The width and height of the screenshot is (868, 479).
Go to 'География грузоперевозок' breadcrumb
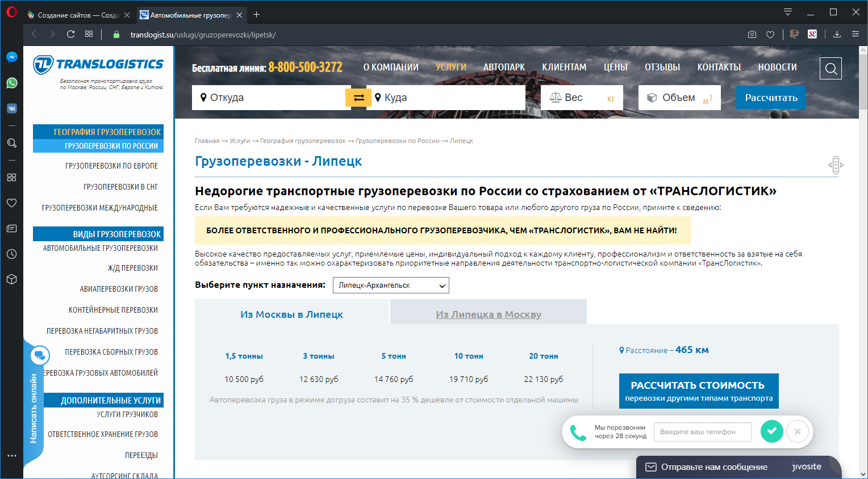click(x=303, y=141)
